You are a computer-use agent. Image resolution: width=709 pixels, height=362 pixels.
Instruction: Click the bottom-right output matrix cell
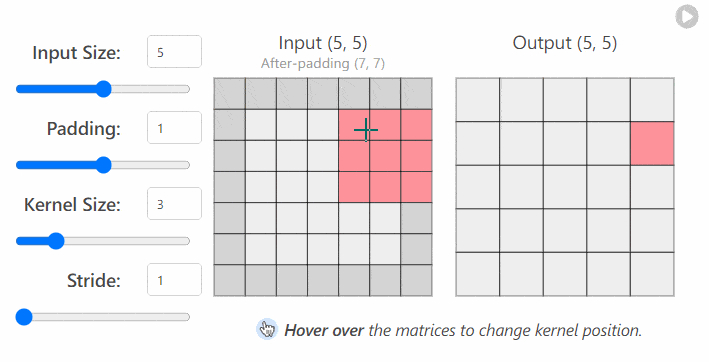click(652, 274)
